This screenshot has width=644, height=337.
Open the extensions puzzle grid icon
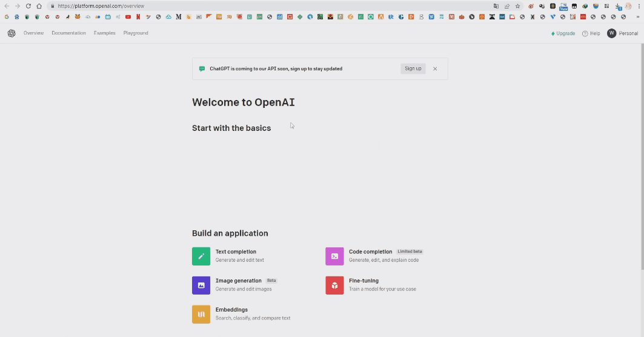[606, 6]
